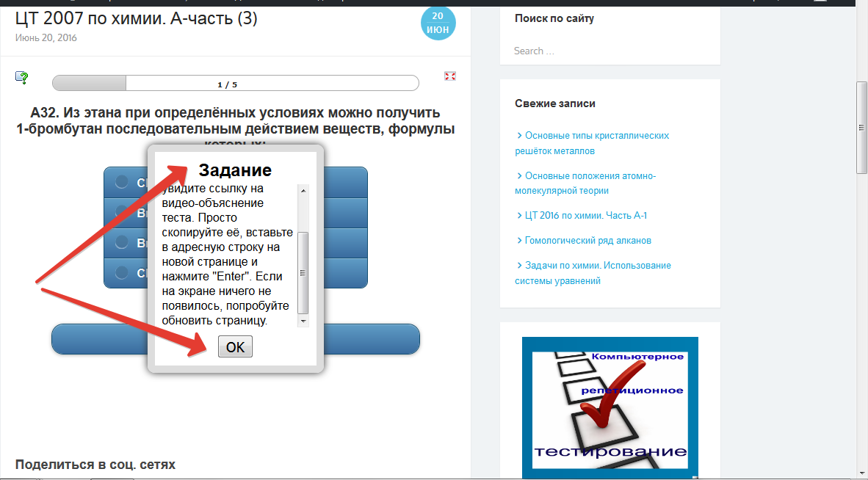Click the page's vertical scrollbar thumb
The image size is (868, 480).
point(861,127)
